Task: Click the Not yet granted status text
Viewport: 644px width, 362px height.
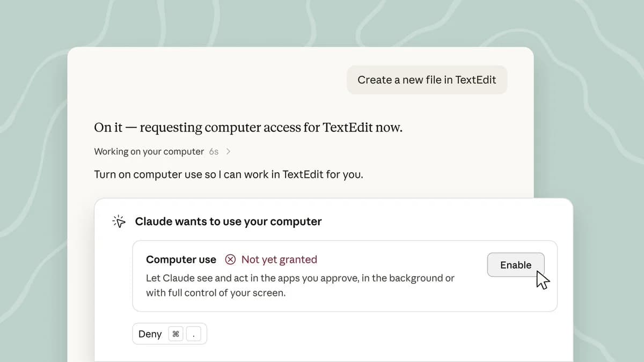Action: click(x=279, y=260)
